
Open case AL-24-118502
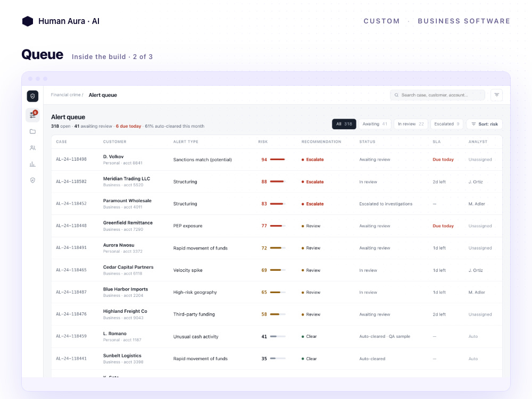[x=71, y=181]
